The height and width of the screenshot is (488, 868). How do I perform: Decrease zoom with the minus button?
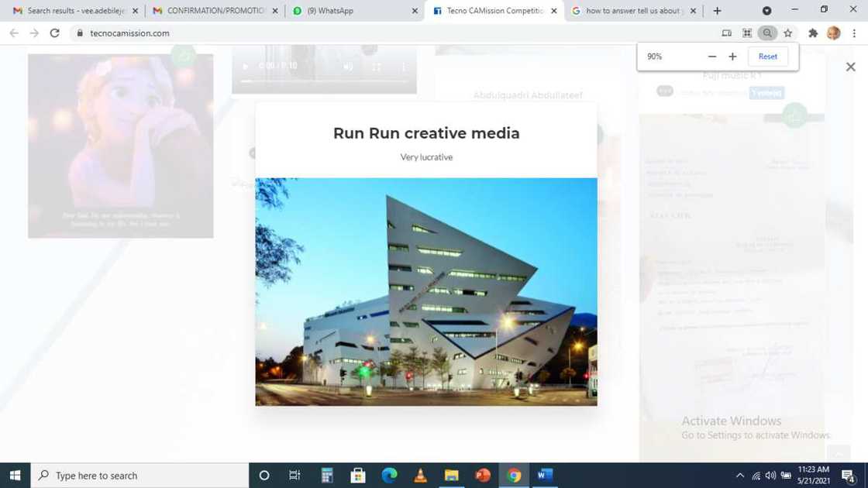[711, 57]
